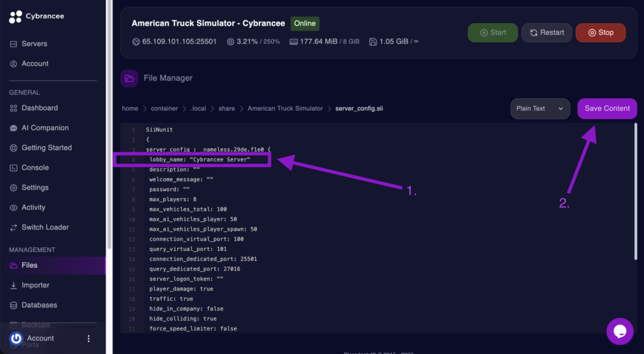Click the American Truck Simulator - Cybrancee title

[208, 23]
